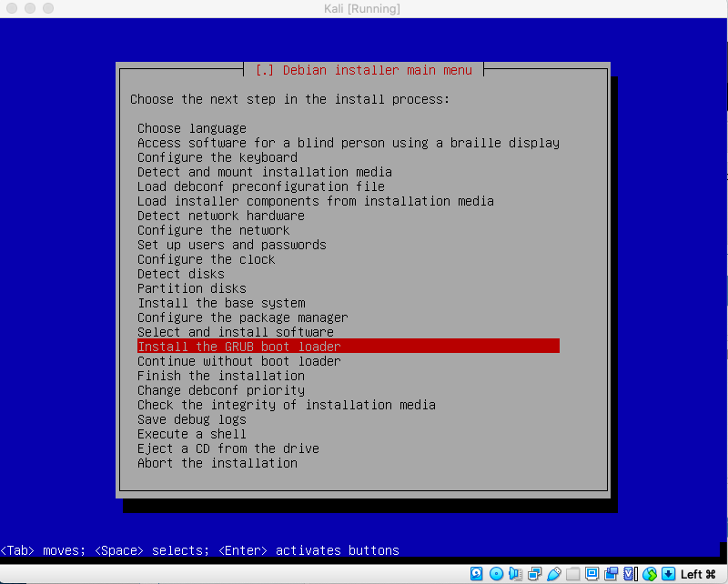This screenshot has height=584, width=728.
Task: Click 'Change debconf priority' option
Action: coord(220,390)
